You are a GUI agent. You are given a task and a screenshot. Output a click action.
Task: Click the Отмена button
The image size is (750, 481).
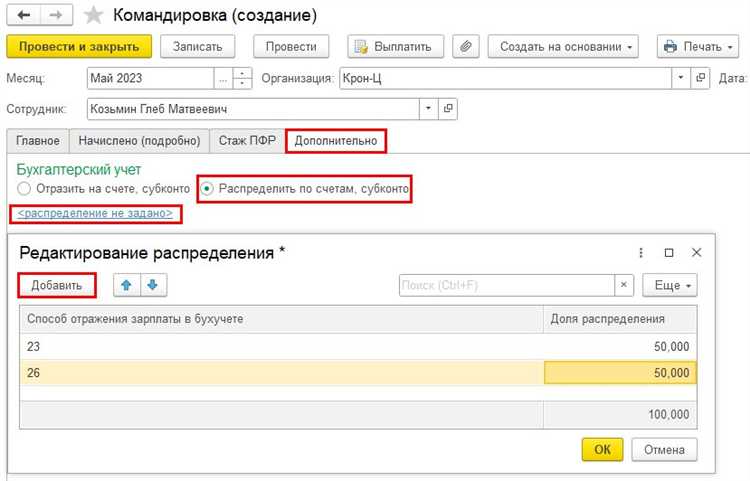point(664,449)
